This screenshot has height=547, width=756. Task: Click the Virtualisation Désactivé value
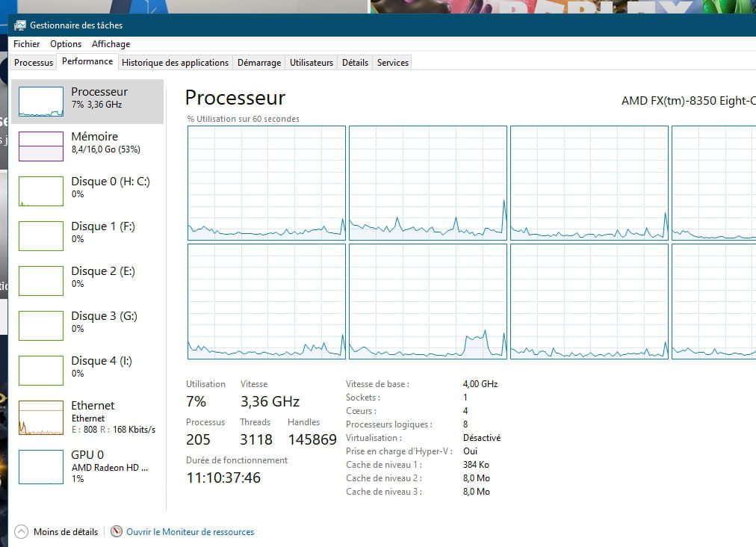point(482,438)
